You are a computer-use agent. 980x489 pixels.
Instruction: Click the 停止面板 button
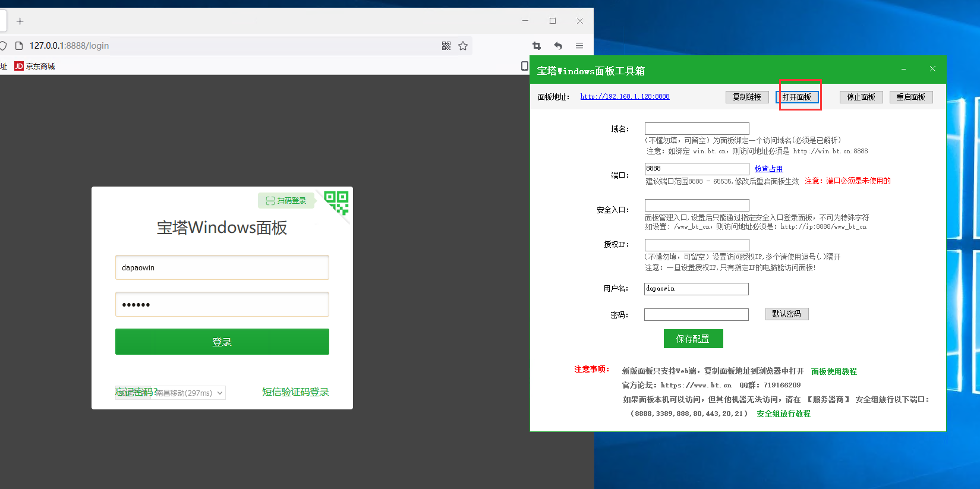(x=861, y=97)
